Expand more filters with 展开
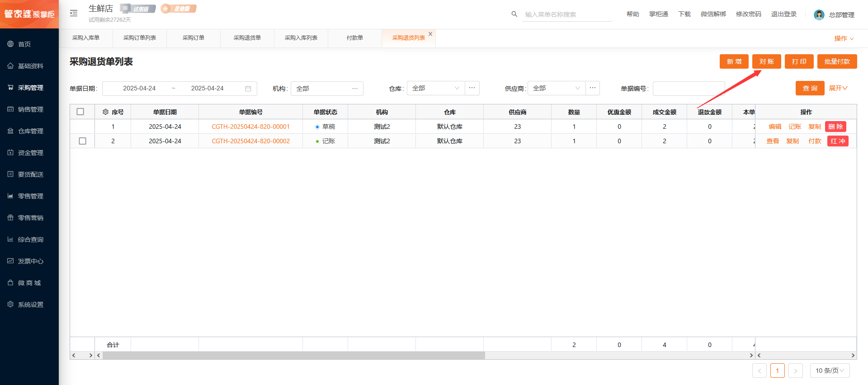The height and width of the screenshot is (385, 868). tap(838, 88)
